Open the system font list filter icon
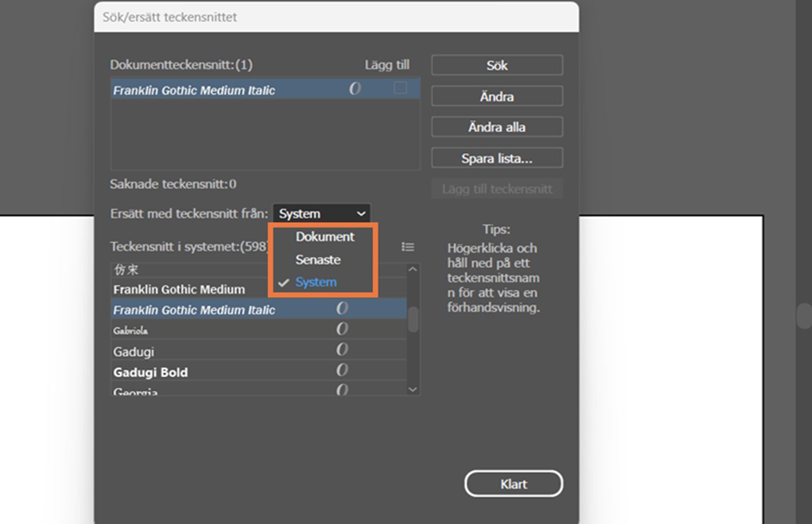 (x=408, y=247)
